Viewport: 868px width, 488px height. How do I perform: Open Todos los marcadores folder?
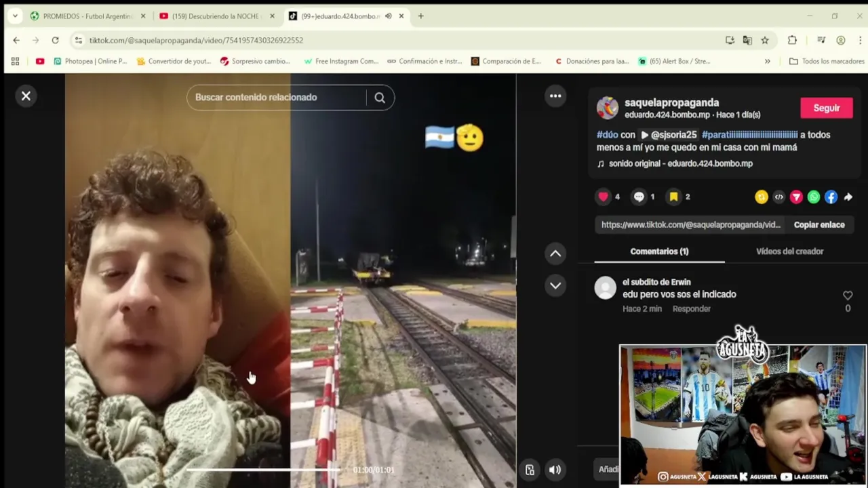click(x=827, y=61)
